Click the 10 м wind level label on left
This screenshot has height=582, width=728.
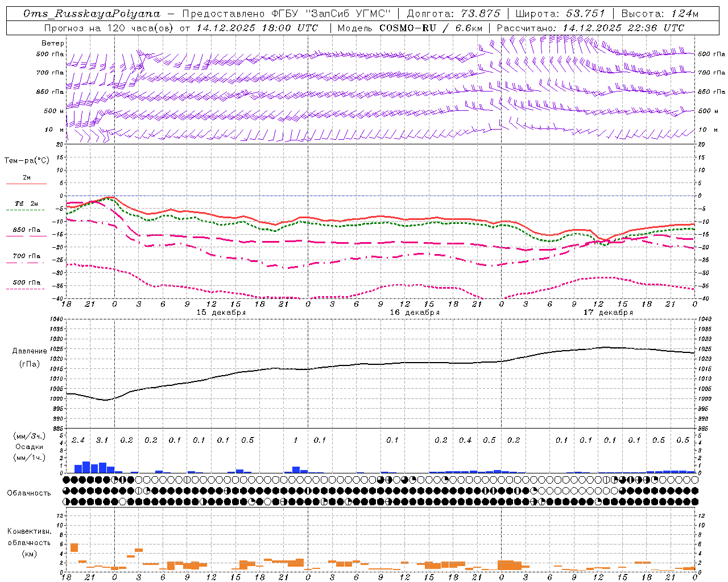[55, 130]
